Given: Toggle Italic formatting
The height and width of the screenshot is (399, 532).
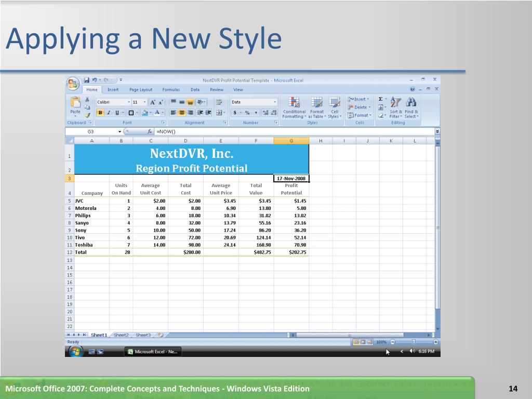Looking at the screenshot, I should point(109,113).
